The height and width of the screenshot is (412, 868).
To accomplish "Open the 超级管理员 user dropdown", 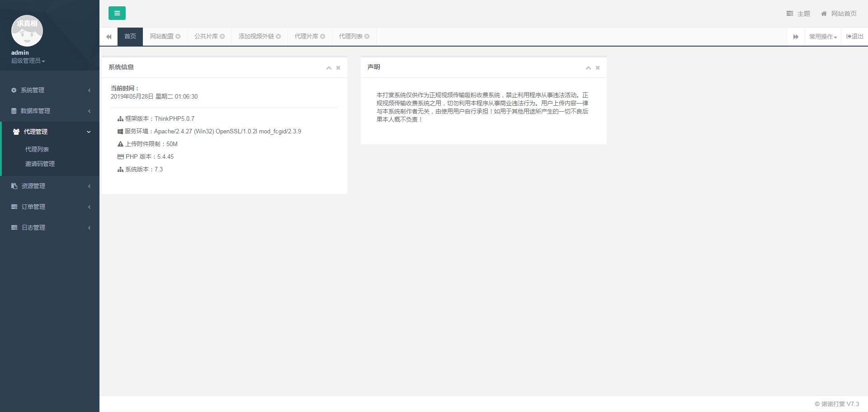I will [28, 61].
